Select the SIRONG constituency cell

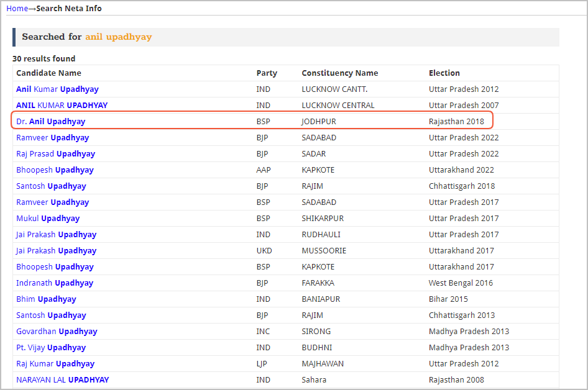(316, 331)
